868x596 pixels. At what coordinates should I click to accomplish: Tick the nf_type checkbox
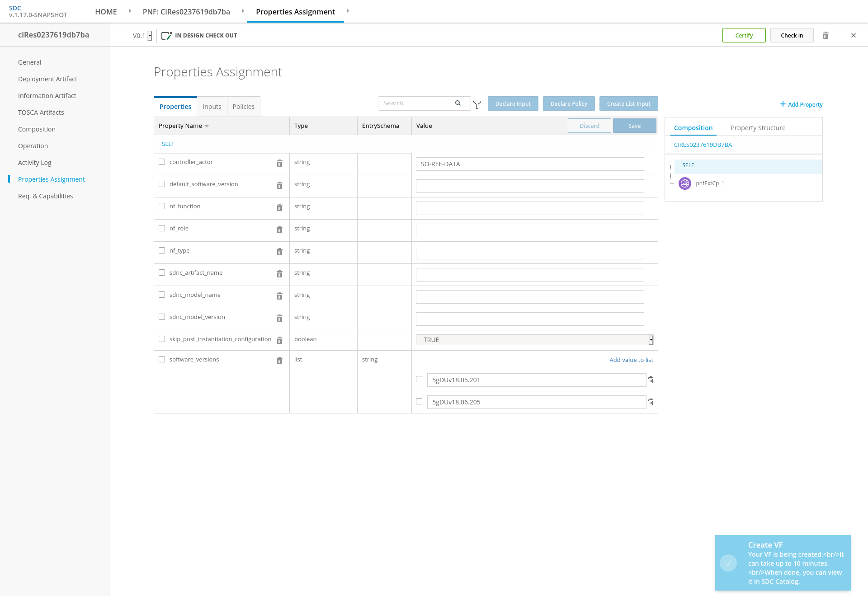[x=162, y=250]
